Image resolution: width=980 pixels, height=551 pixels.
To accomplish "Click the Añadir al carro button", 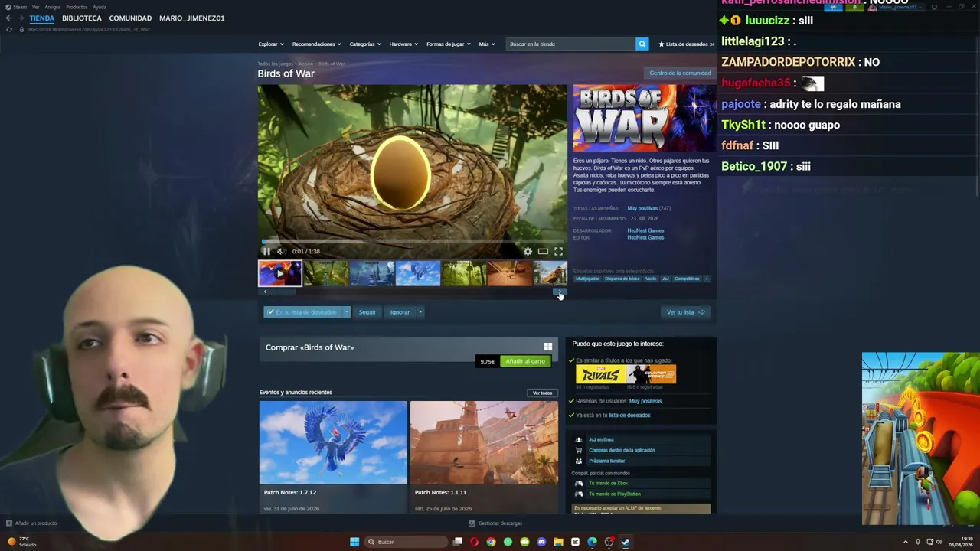I will (525, 361).
